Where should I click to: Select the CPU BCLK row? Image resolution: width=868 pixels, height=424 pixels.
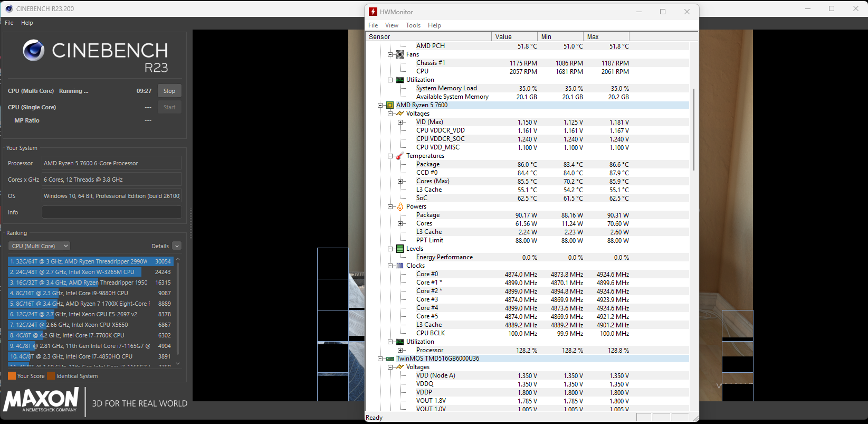coord(527,333)
